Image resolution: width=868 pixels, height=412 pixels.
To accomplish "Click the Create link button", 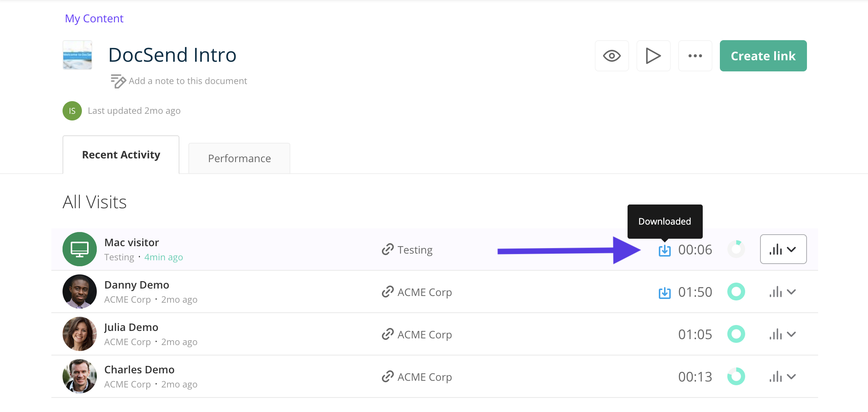I will pos(763,56).
